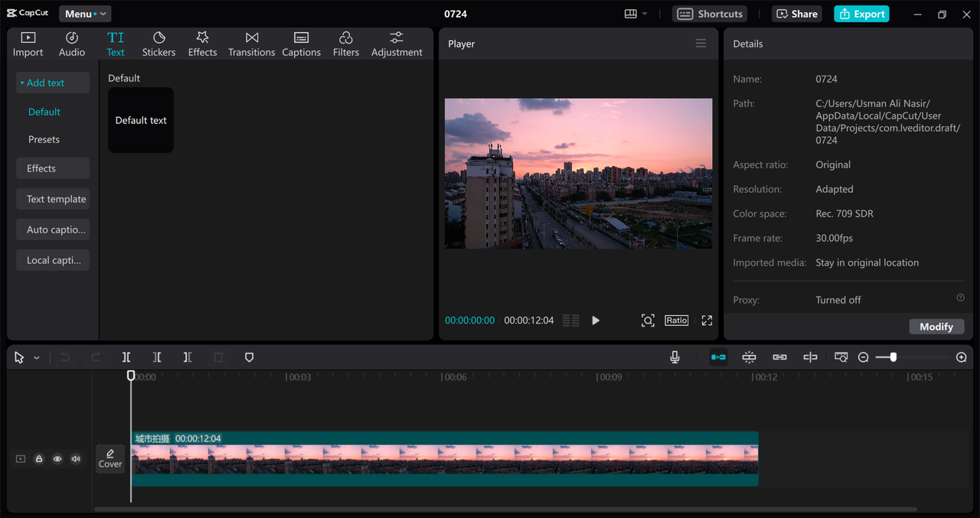Collapse the Add text section

tap(53, 83)
